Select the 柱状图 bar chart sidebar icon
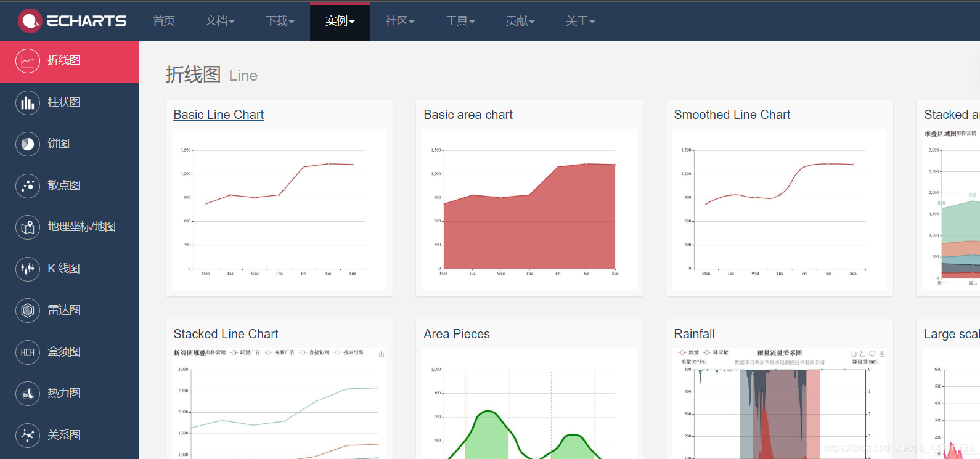The height and width of the screenshot is (459, 980). 28,102
